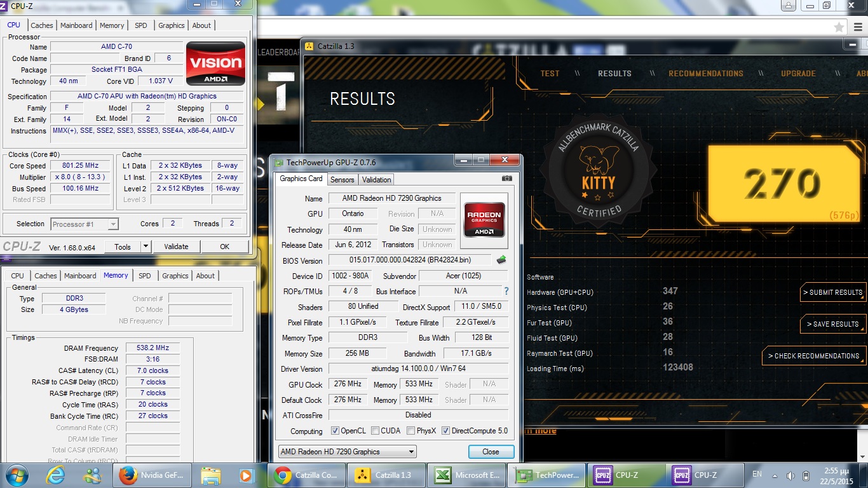The height and width of the screenshot is (488, 868).
Task: Open Windows Media Player from taskbar
Action: [246, 475]
